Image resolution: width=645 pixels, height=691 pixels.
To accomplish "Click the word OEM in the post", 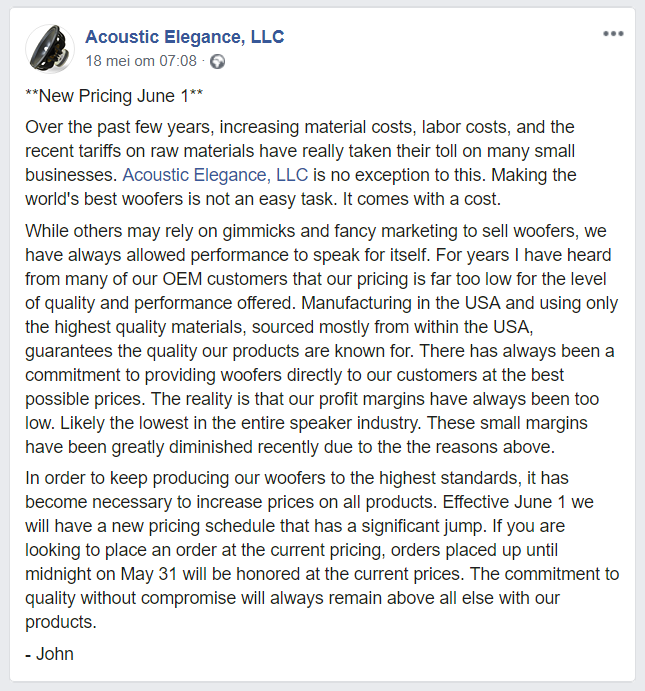I will (x=182, y=279).
